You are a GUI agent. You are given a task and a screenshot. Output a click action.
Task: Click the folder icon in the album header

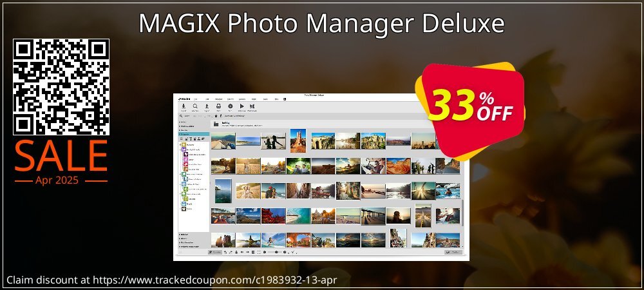click(216, 124)
